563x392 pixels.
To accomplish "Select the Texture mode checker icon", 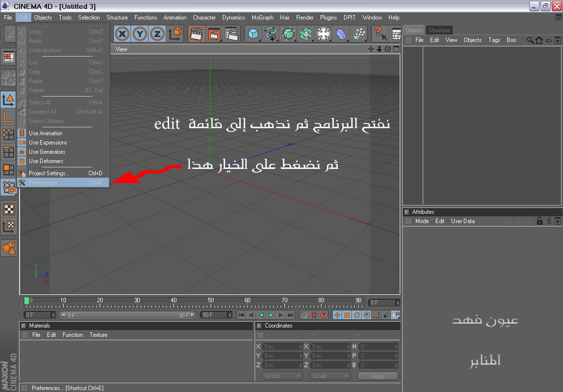I will (9, 209).
